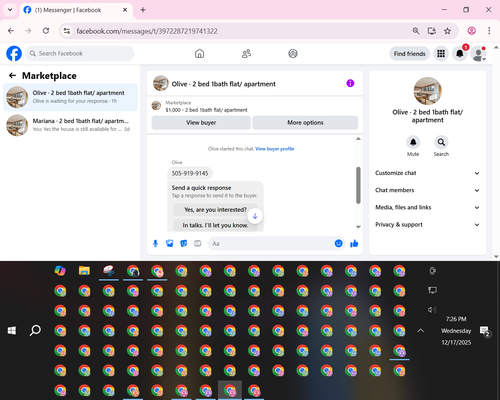Open the Notifications bell icon
This screenshot has width=500, height=400.
[460, 53]
